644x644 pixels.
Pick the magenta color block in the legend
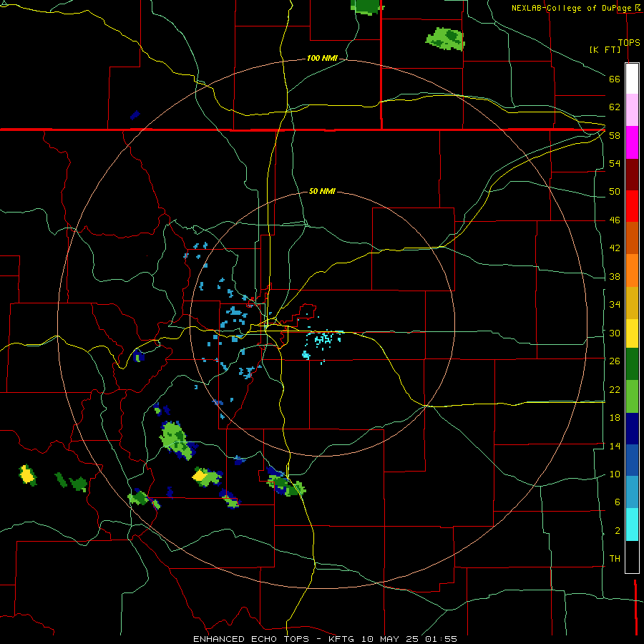tap(632, 142)
